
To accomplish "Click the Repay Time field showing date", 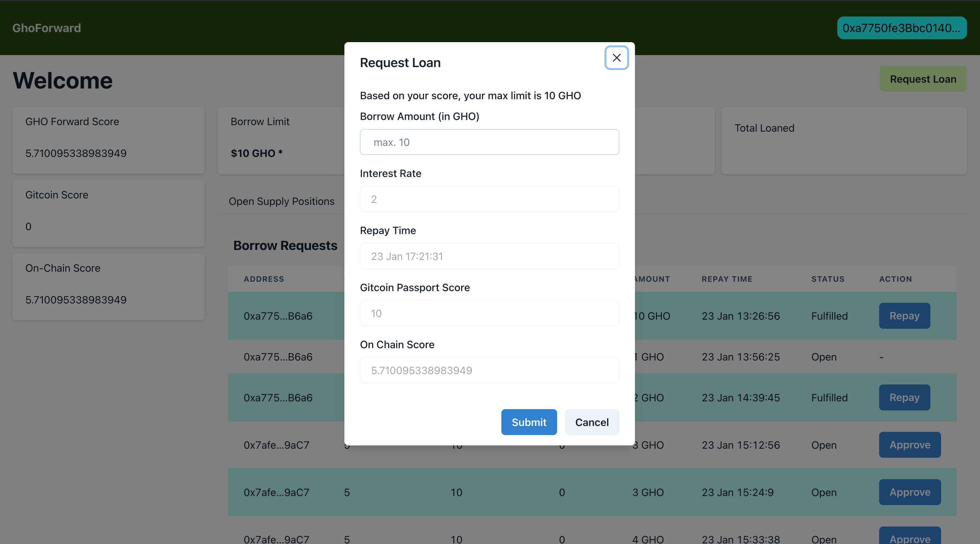I will coord(489,255).
